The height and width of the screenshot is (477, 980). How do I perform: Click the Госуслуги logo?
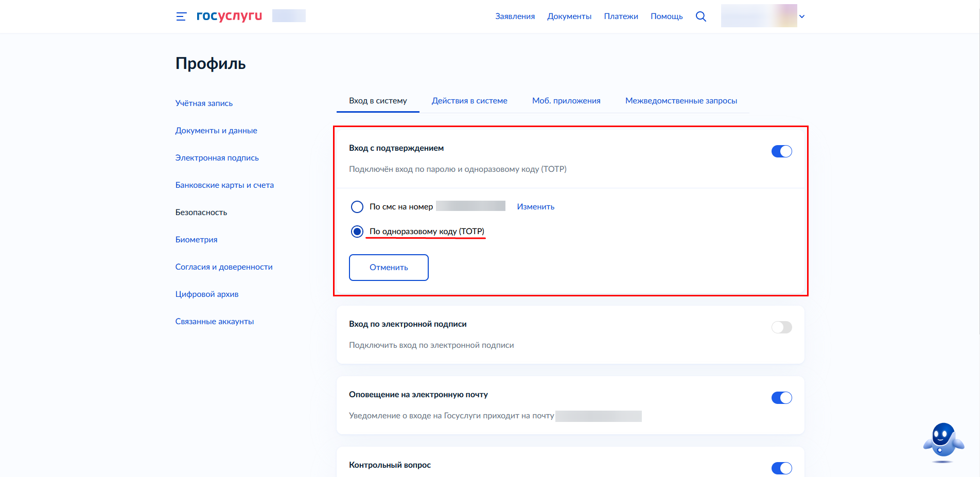229,15
